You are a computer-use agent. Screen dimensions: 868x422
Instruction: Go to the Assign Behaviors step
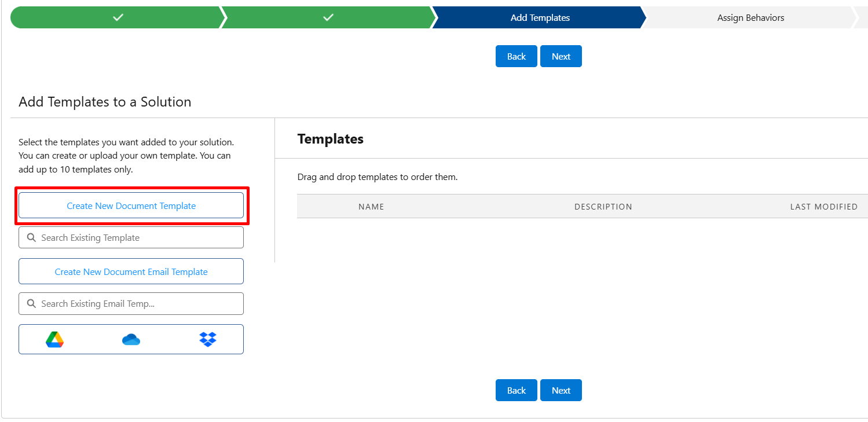coord(750,18)
